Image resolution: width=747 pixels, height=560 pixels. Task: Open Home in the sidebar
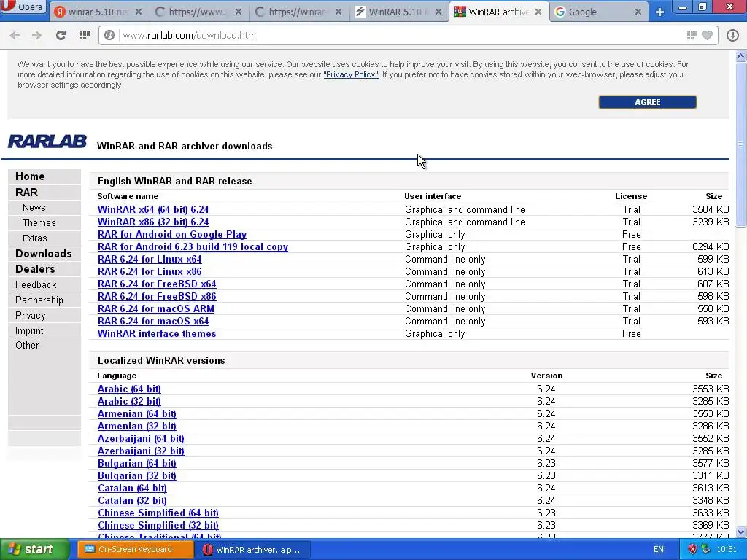(x=30, y=176)
